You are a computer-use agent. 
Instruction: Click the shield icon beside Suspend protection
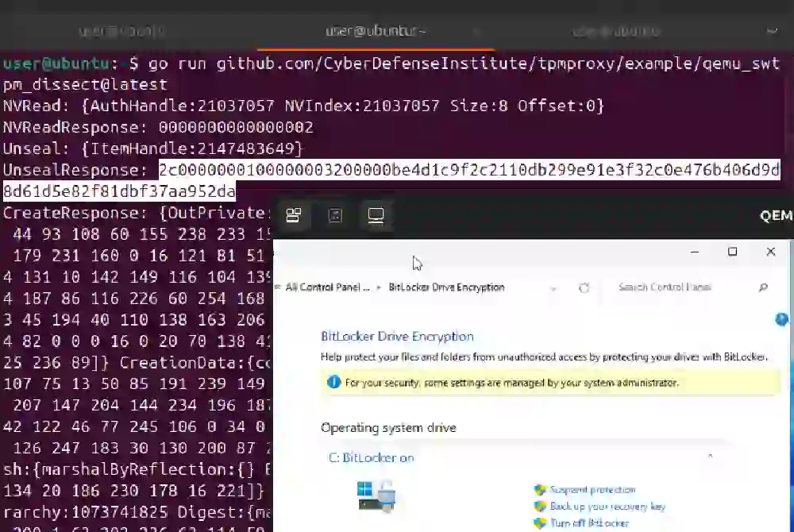pyautogui.click(x=540, y=490)
